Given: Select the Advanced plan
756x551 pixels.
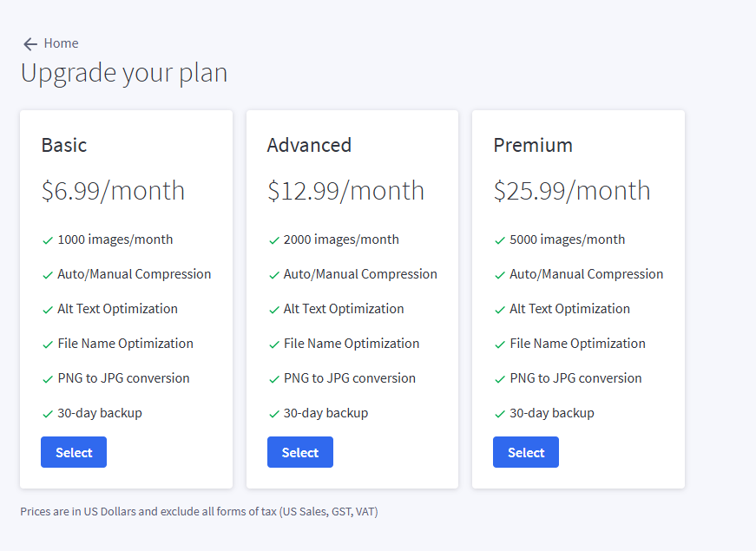Looking at the screenshot, I should [x=299, y=452].
